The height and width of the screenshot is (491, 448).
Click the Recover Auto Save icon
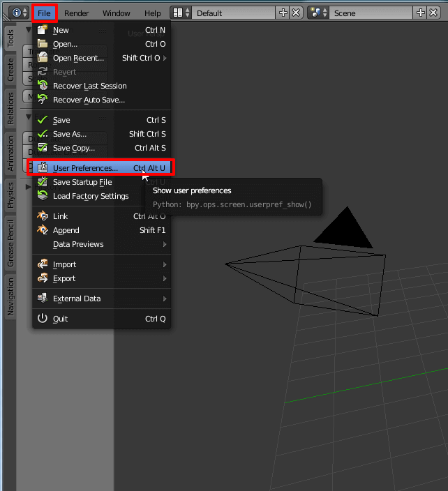coord(43,100)
